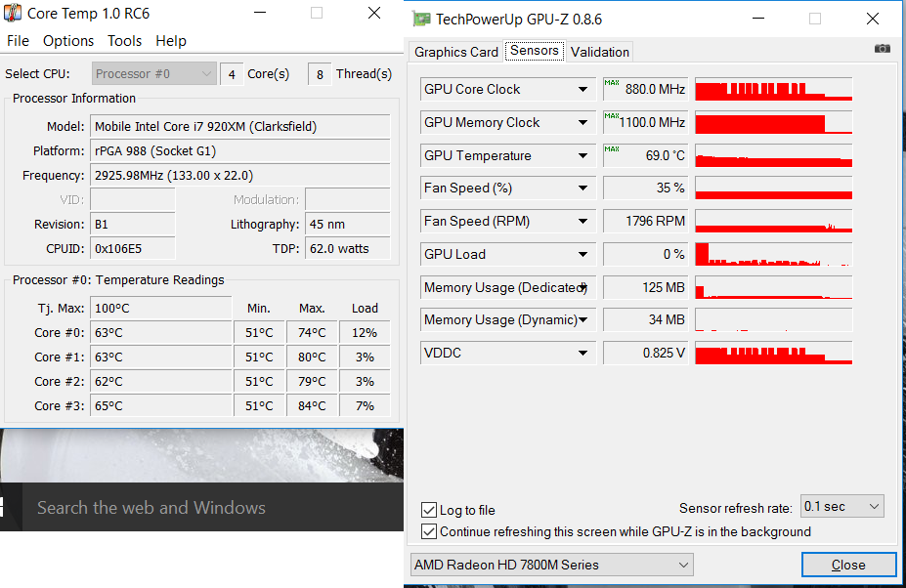Screen dimensions: 906x588
Task: Click the GPU-Z screenshot camera icon
Action: pyautogui.click(x=883, y=49)
